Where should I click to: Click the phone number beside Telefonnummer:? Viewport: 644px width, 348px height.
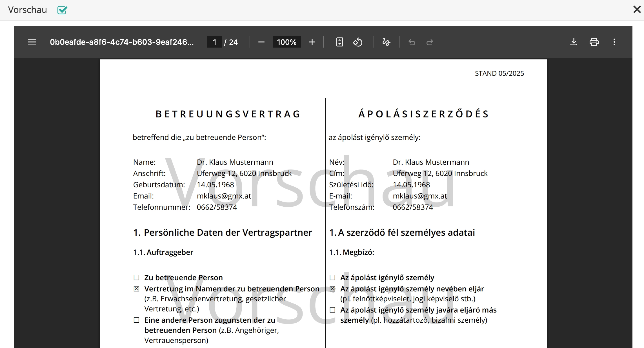[217, 207]
